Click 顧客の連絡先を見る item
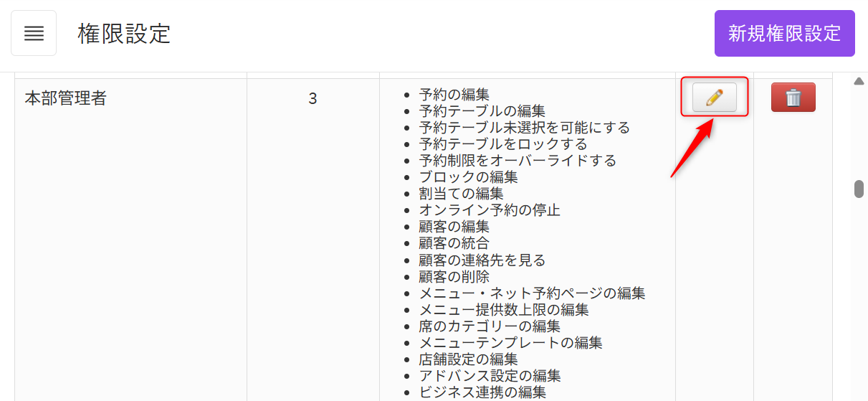This screenshot has height=401, width=868. tap(482, 259)
